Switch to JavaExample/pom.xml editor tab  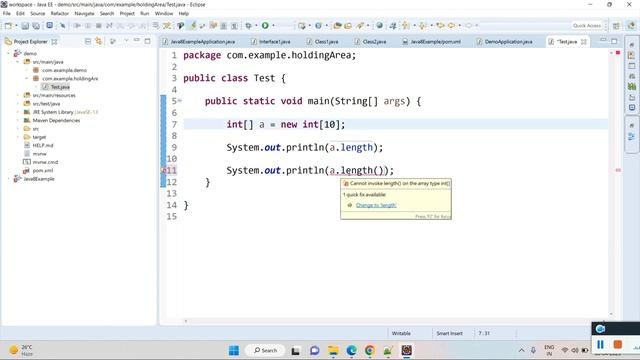point(432,42)
